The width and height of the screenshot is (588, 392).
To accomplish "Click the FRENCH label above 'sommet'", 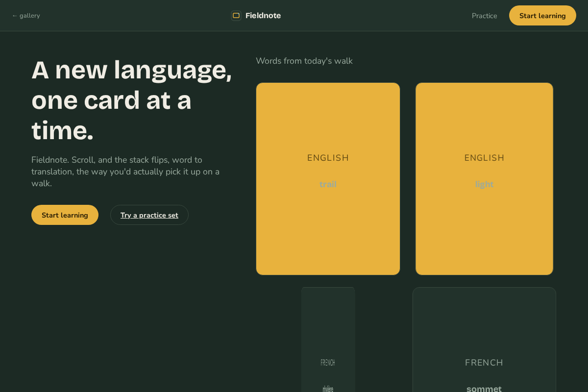I will coord(484,363).
